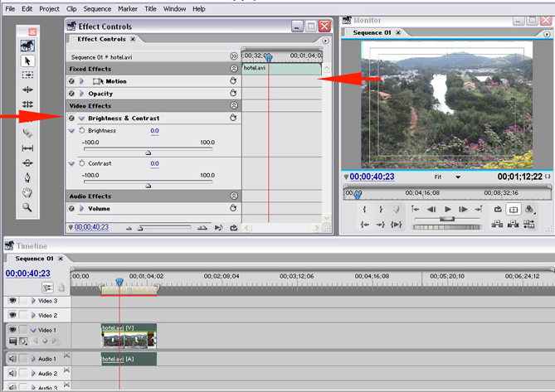Viewport: 555px width, 392px height.
Task: Choose the Track Select tool
Action: (x=27, y=75)
